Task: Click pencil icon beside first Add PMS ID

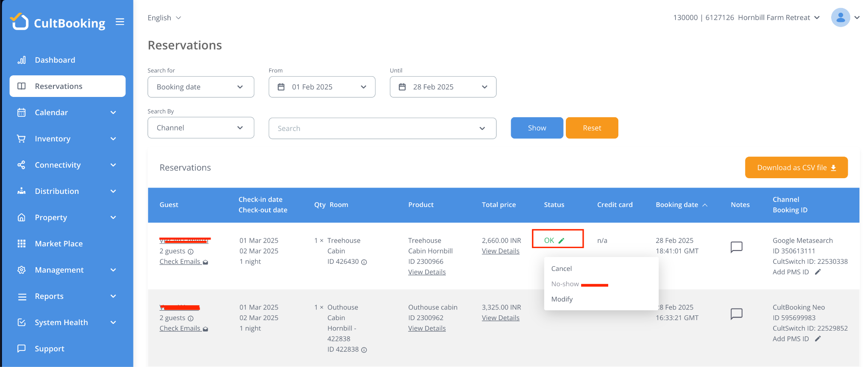Action: pyautogui.click(x=818, y=272)
